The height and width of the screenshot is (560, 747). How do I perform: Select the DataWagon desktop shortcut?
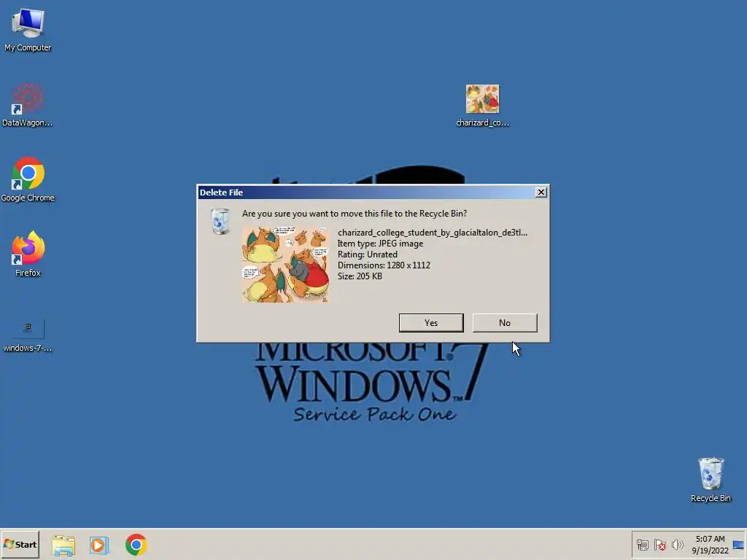pyautogui.click(x=27, y=104)
